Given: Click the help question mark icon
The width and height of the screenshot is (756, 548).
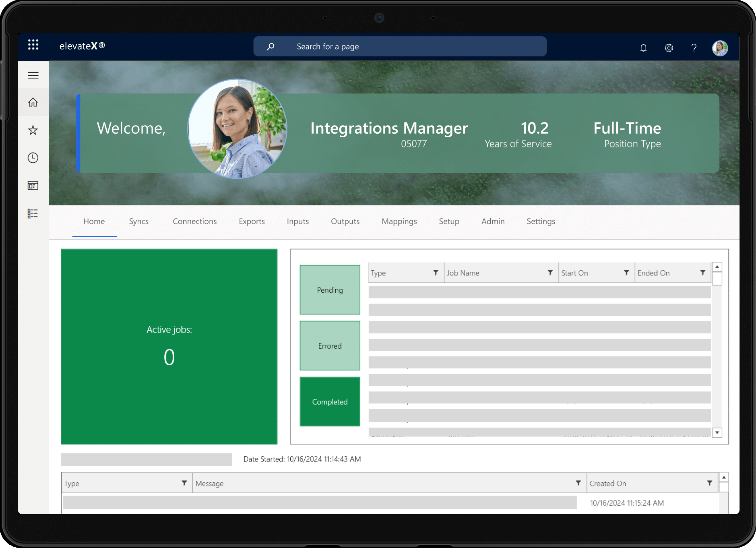Looking at the screenshot, I should [x=694, y=48].
